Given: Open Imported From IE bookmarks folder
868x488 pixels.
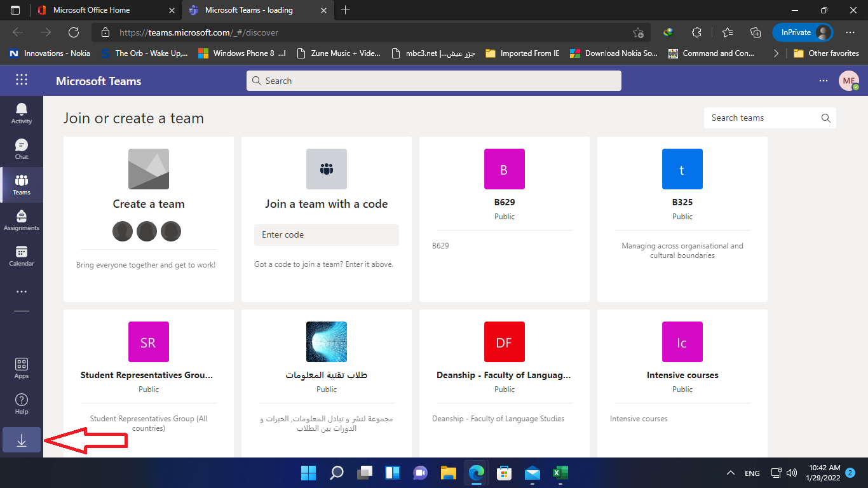Looking at the screenshot, I should [522, 53].
